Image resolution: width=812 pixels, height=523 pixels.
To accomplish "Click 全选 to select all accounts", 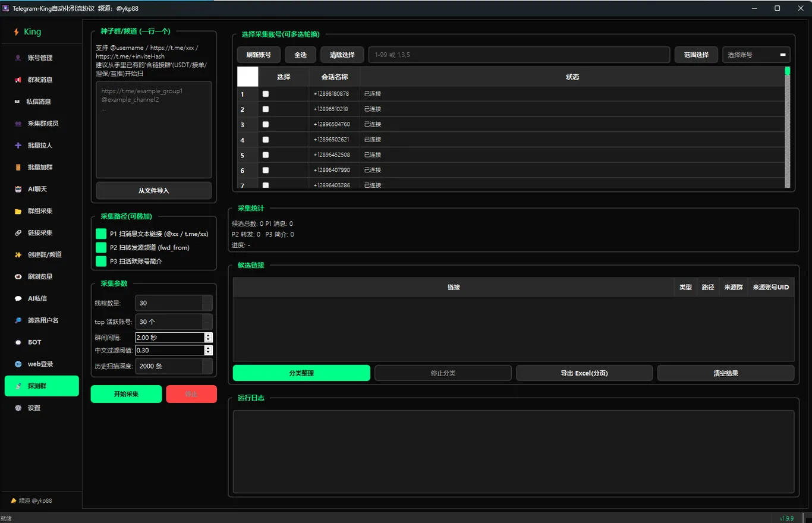I will click(x=300, y=55).
